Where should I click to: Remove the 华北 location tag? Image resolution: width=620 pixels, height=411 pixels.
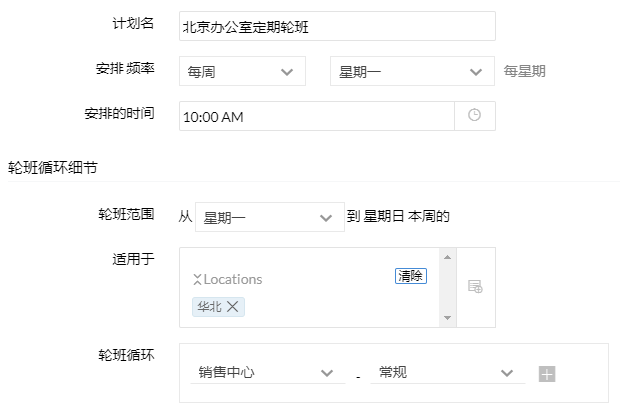(x=233, y=307)
